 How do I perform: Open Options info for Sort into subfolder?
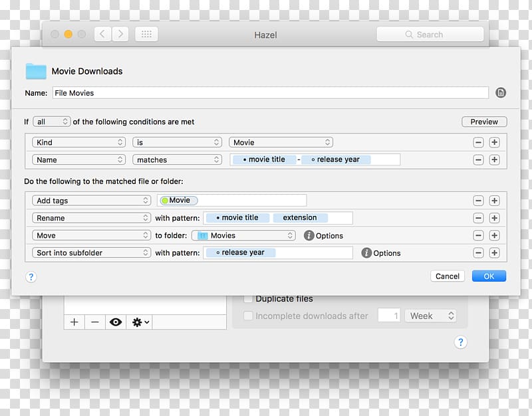[x=366, y=253]
